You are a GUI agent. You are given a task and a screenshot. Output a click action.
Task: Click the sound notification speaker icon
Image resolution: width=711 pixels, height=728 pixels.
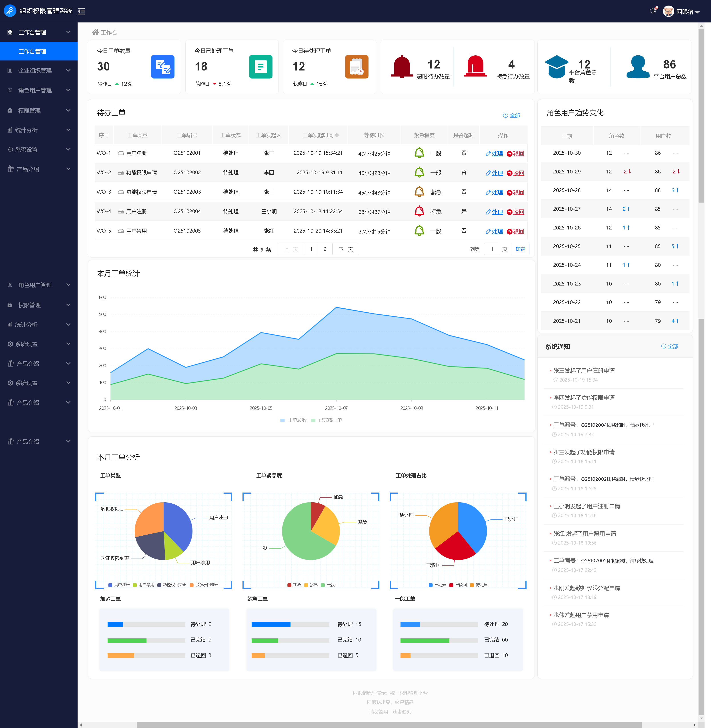[x=652, y=11]
